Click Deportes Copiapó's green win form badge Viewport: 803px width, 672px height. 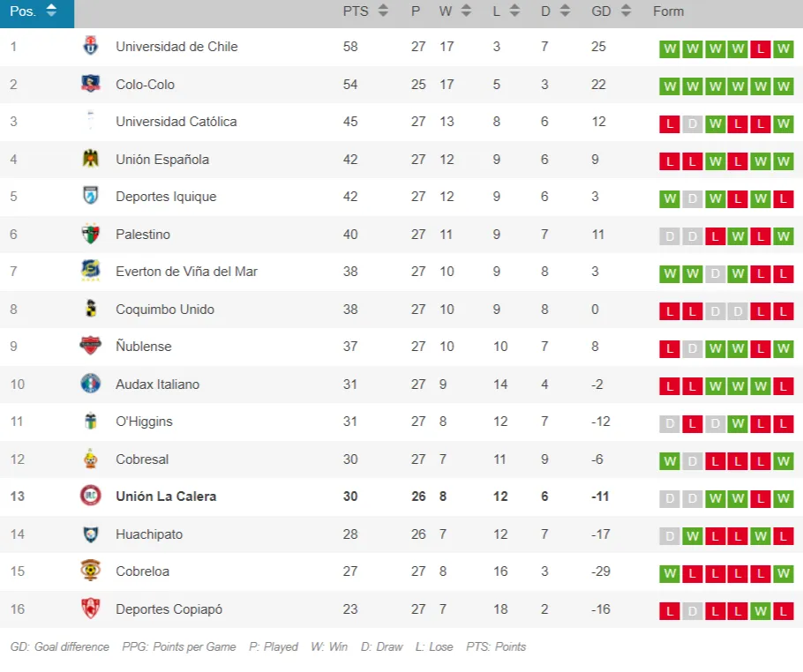tap(760, 611)
